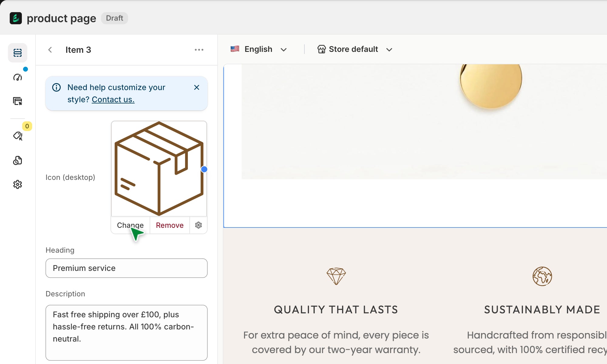The height and width of the screenshot is (364, 607).
Task: Click into the Description text area
Action: pos(127,332)
